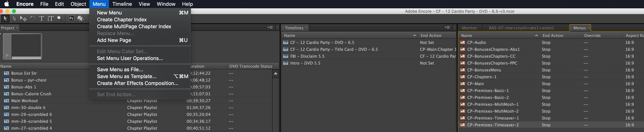Select the Move tool with crosshair
This screenshot has width=644, height=132.
(23, 18)
